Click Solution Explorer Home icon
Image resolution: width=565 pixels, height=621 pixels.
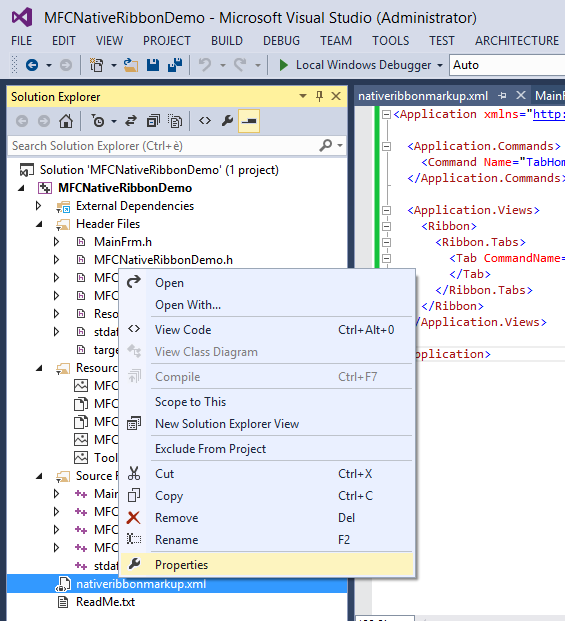point(66,121)
